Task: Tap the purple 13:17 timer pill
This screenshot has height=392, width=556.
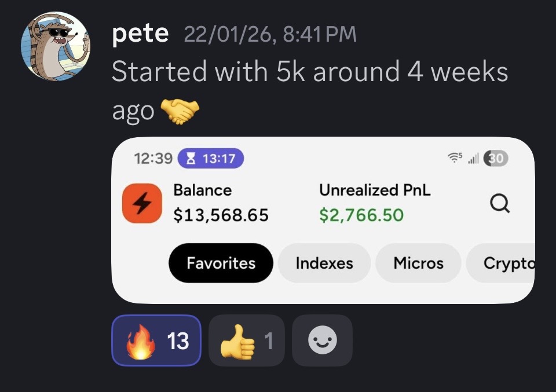Action: pos(211,158)
